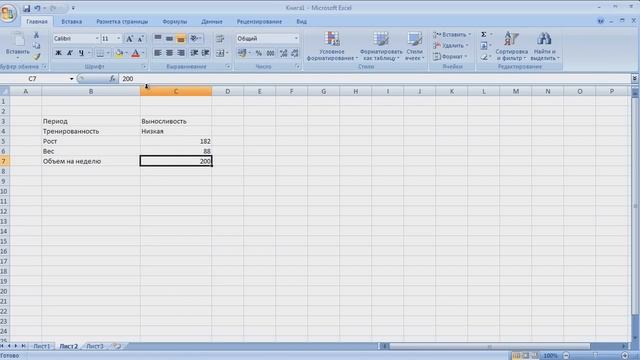The height and width of the screenshot is (360, 640).
Task: Toggle underline formatting Ч
Action: [82, 53]
